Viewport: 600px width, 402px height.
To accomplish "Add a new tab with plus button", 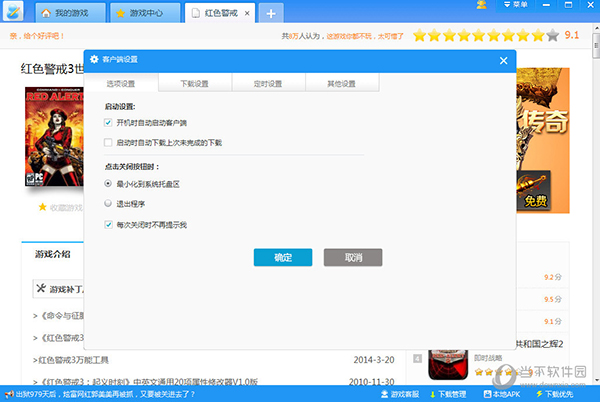I will click(271, 13).
